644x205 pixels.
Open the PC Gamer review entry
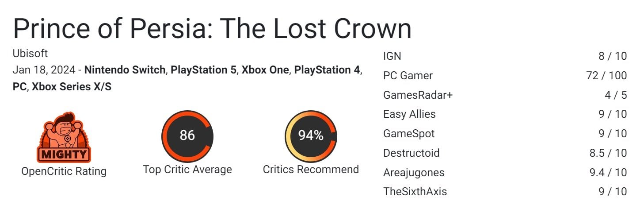pos(505,76)
